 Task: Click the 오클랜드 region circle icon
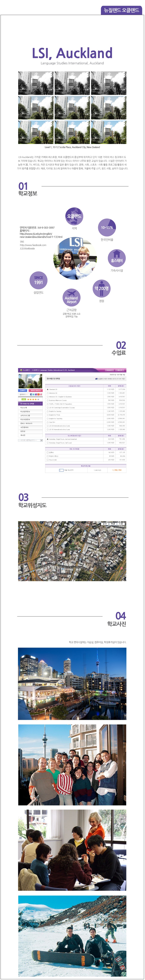tap(74, 216)
